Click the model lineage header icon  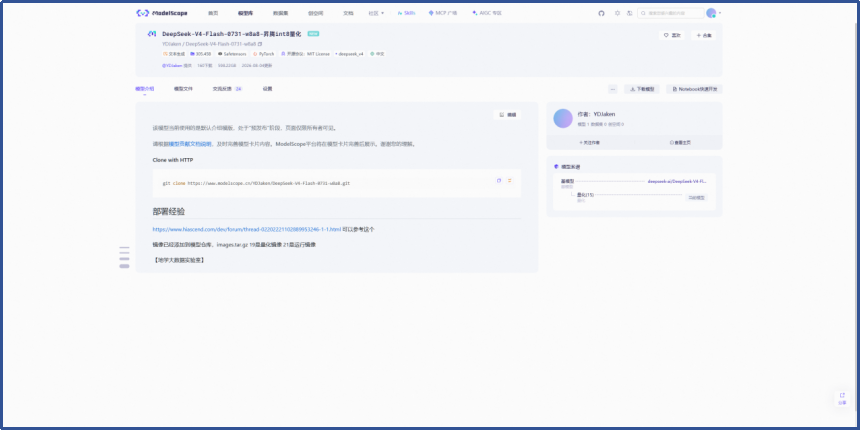[x=556, y=166]
